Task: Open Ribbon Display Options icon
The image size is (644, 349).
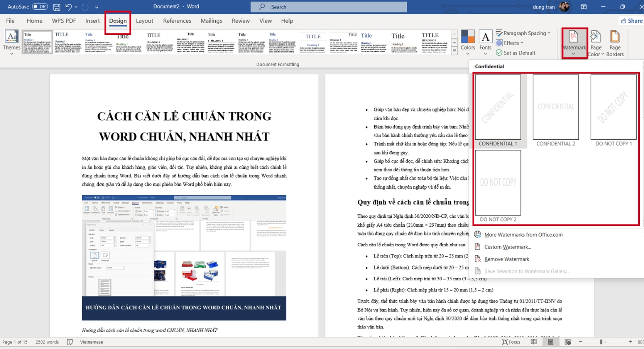Action: click(x=584, y=7)
